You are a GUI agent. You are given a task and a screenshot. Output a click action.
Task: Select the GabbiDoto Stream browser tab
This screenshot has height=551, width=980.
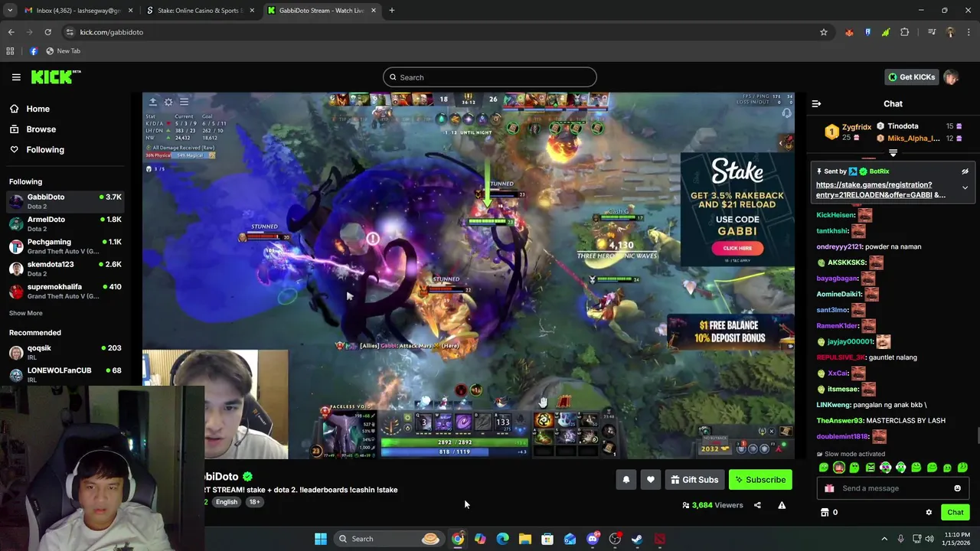point(322,11)
